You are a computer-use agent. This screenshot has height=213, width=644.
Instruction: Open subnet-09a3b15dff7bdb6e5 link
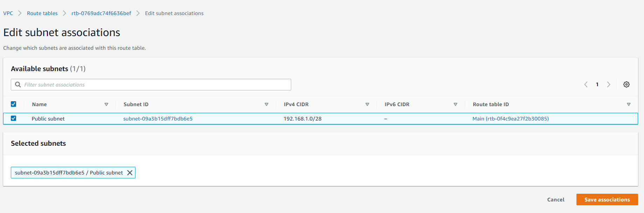(x=158, y=119)
